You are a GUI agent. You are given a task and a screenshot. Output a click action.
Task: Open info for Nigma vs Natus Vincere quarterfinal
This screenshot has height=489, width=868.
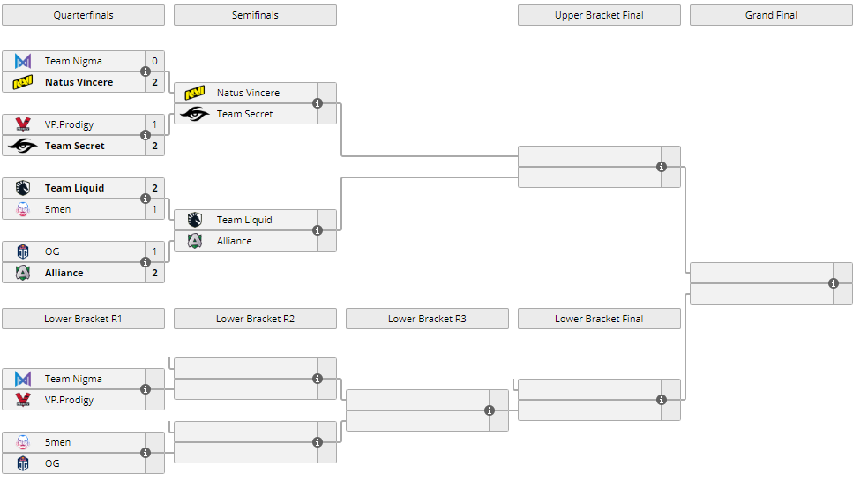[146, 71]
